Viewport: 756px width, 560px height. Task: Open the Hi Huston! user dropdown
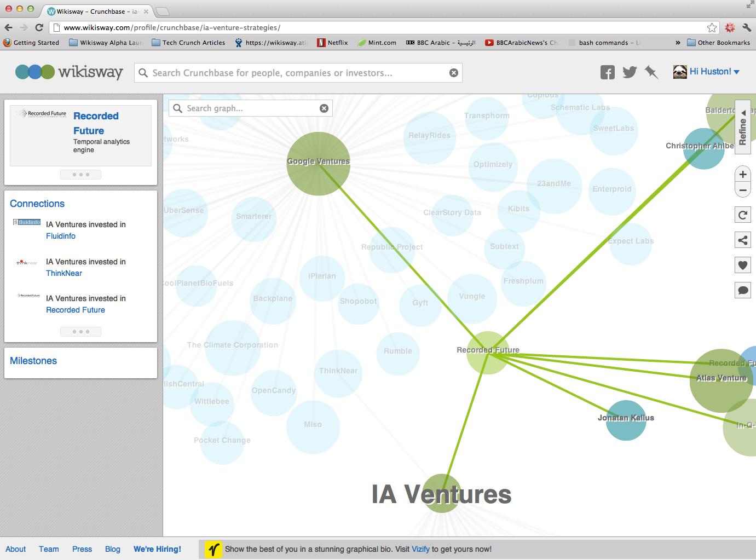[714, 72]
